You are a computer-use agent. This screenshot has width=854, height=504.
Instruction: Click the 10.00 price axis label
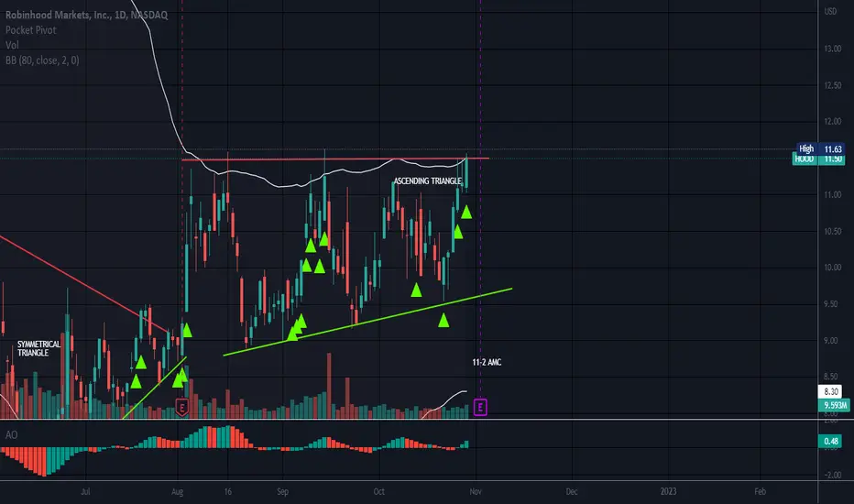click(x=833, y=268)
